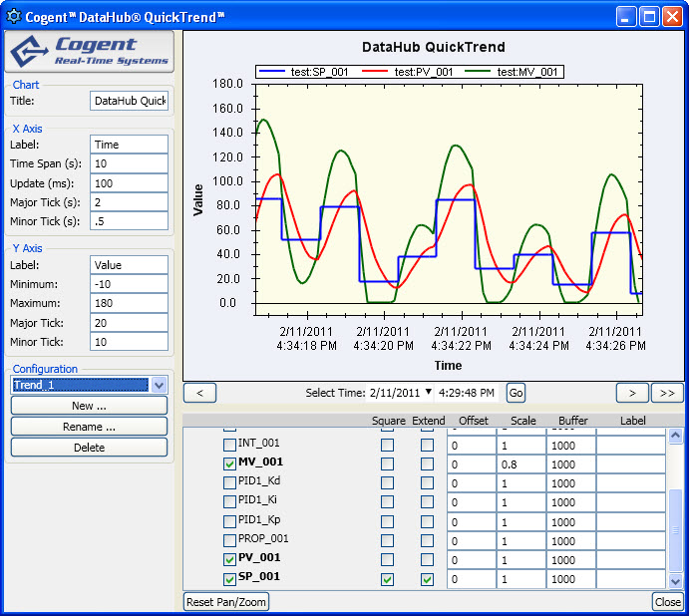The width and height of the screenshot is (689, 616).
Task: Uncheck the MV_001 point checkbox
Action: 229,464
